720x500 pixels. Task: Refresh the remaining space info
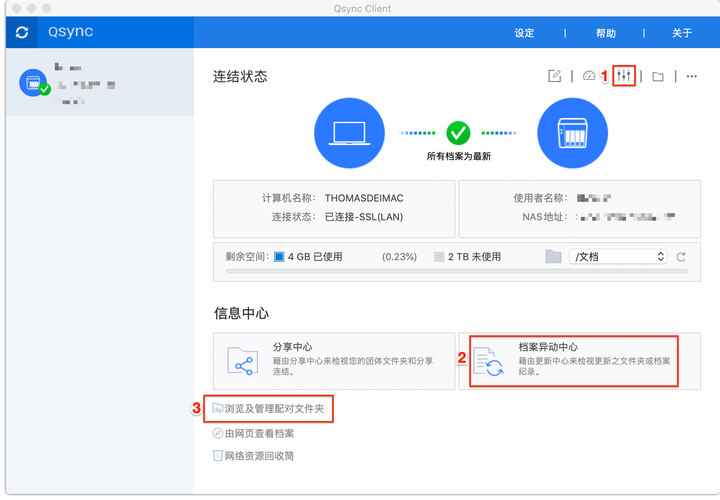coord(681,257)
